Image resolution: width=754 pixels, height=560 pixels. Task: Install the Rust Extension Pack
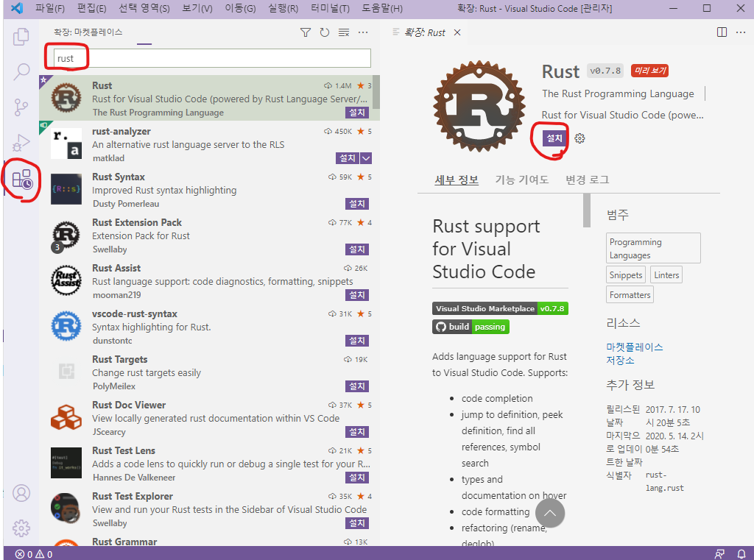coord(357,249)
